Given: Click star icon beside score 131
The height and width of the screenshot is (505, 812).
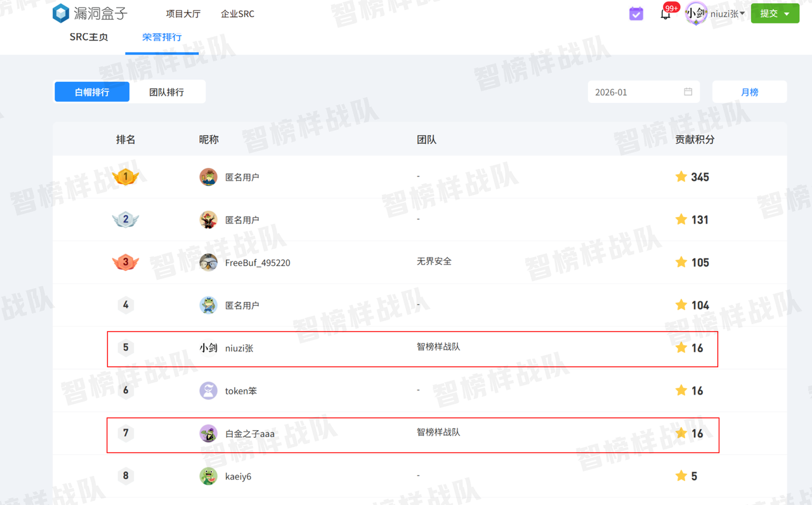Looking at the screenshot, I should point(681,219).
